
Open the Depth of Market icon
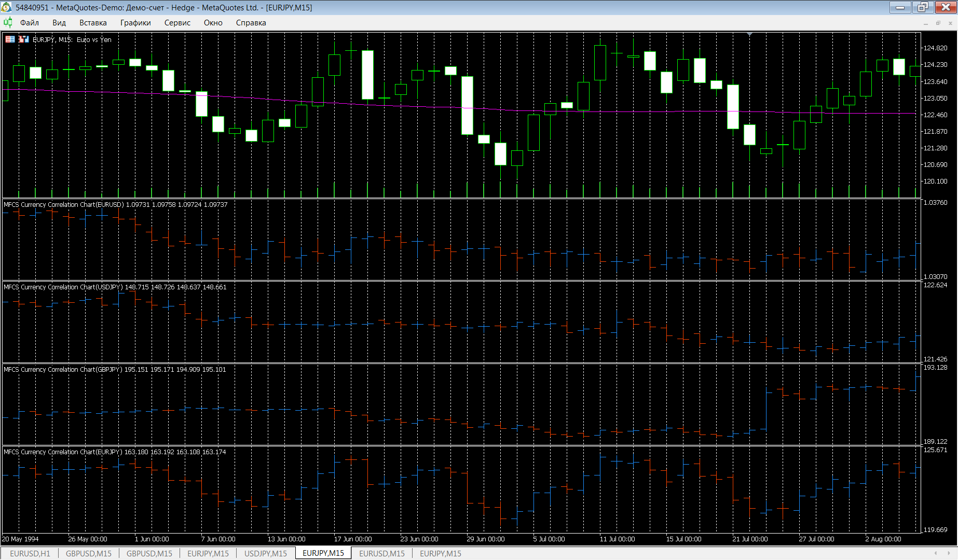click(x=24, y=39)
